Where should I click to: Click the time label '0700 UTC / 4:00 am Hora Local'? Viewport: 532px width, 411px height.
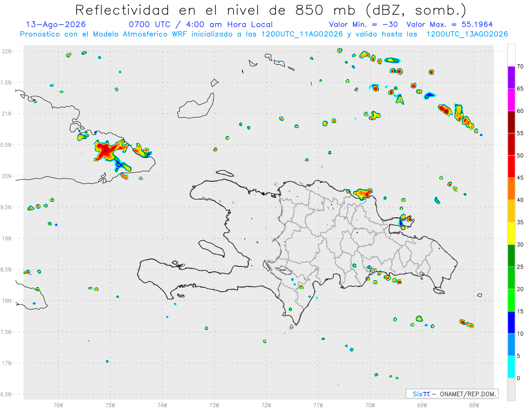pos(201,24)
